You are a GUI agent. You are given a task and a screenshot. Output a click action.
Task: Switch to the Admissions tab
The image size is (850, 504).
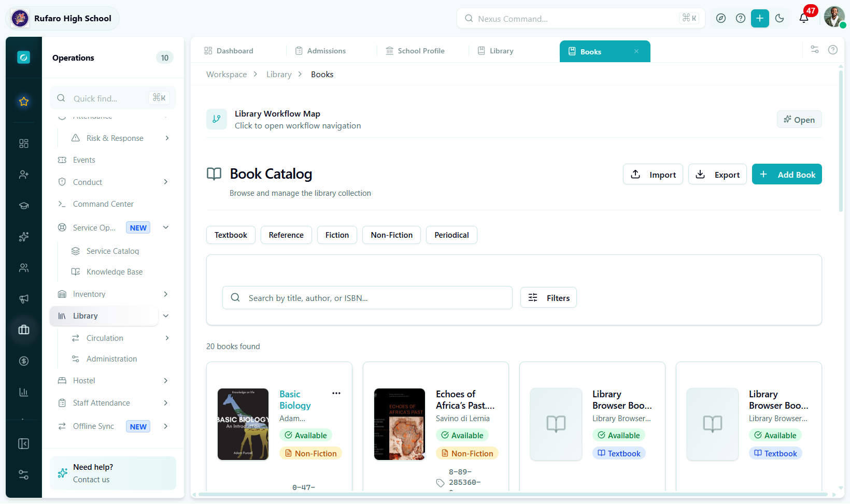[x=320, y=51]
